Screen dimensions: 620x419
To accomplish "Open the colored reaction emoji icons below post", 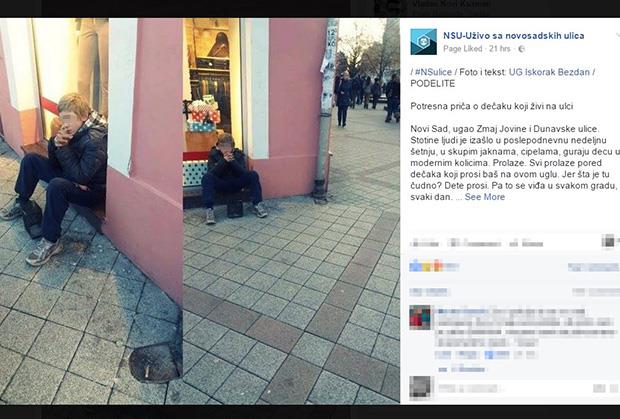I will (x=426, y=266).
